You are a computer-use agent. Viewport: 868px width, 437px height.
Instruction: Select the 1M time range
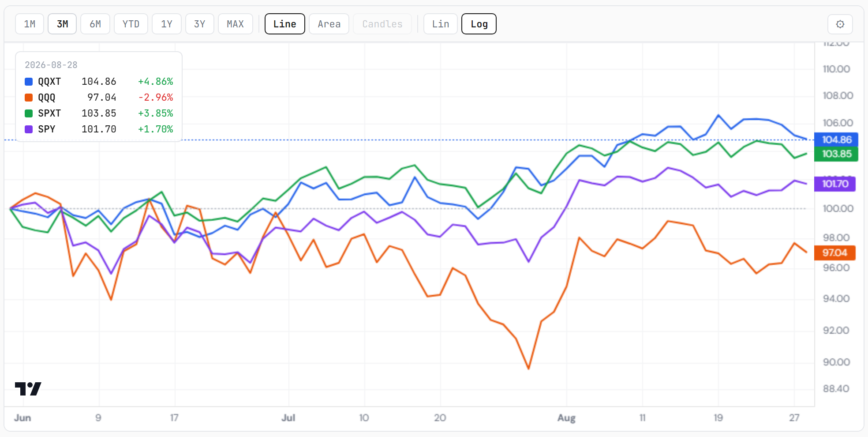(x=30, y=24)
